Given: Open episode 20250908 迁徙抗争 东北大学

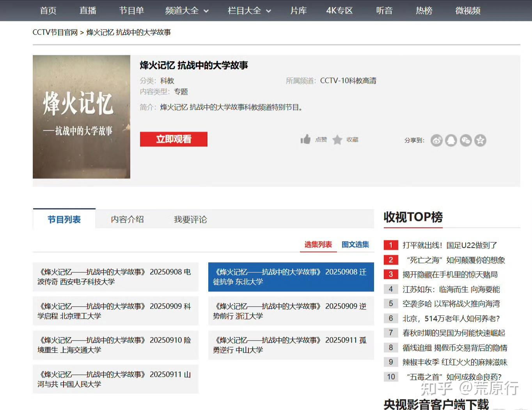Looking at the screenshot, I should coord(291,277).
